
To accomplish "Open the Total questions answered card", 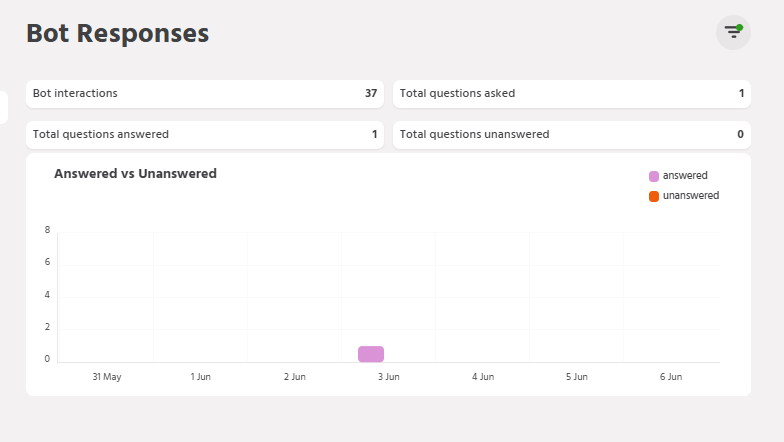I will 205,135.
